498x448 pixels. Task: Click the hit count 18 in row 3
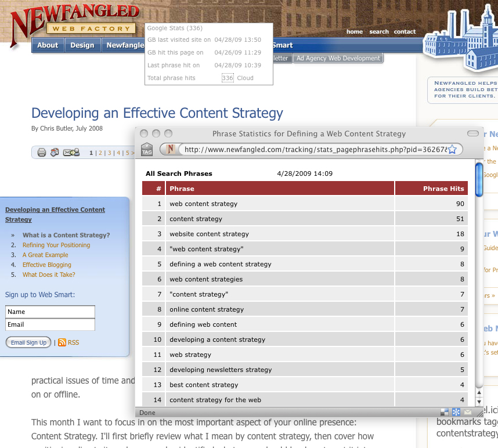[x=460, y=234]
